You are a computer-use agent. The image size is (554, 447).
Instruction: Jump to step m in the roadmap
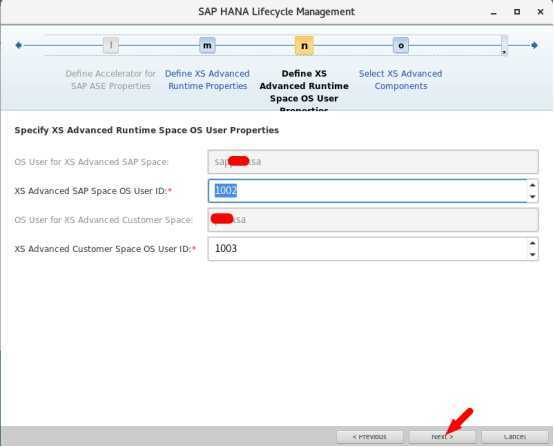click(207, 45)
